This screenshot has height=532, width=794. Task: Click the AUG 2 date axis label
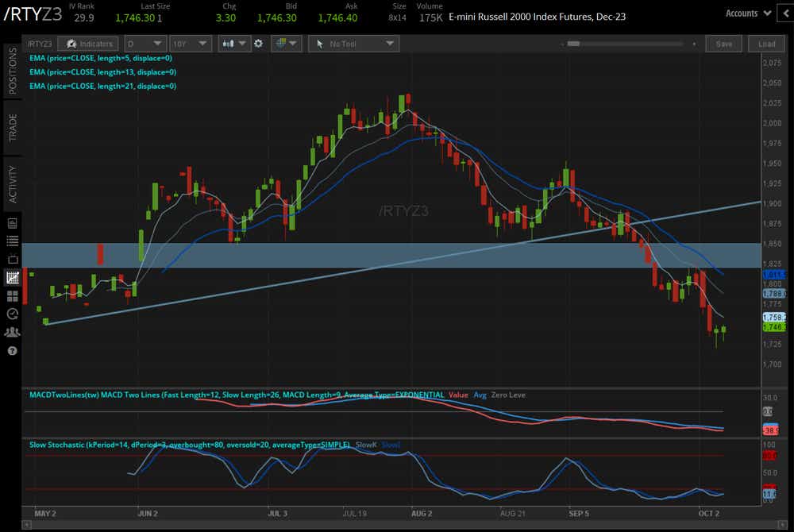422,513
